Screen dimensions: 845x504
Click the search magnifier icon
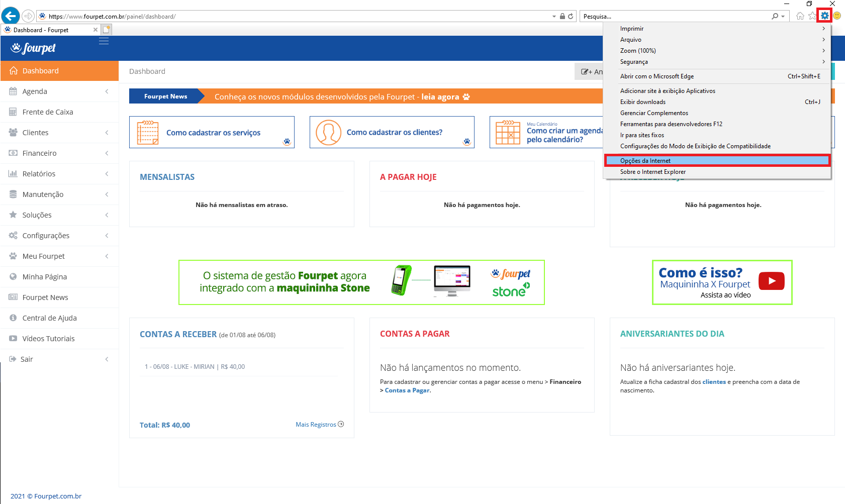coord(775,16)
